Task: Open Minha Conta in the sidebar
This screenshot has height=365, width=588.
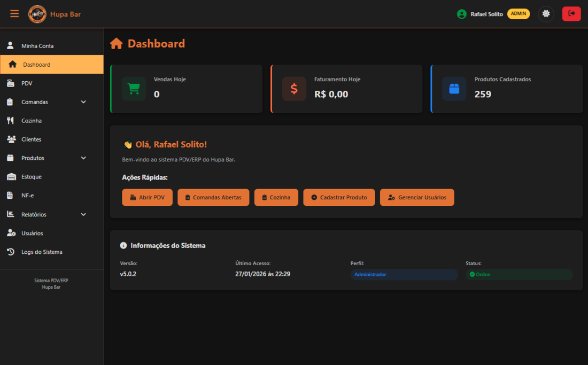Action: point(52,46)
